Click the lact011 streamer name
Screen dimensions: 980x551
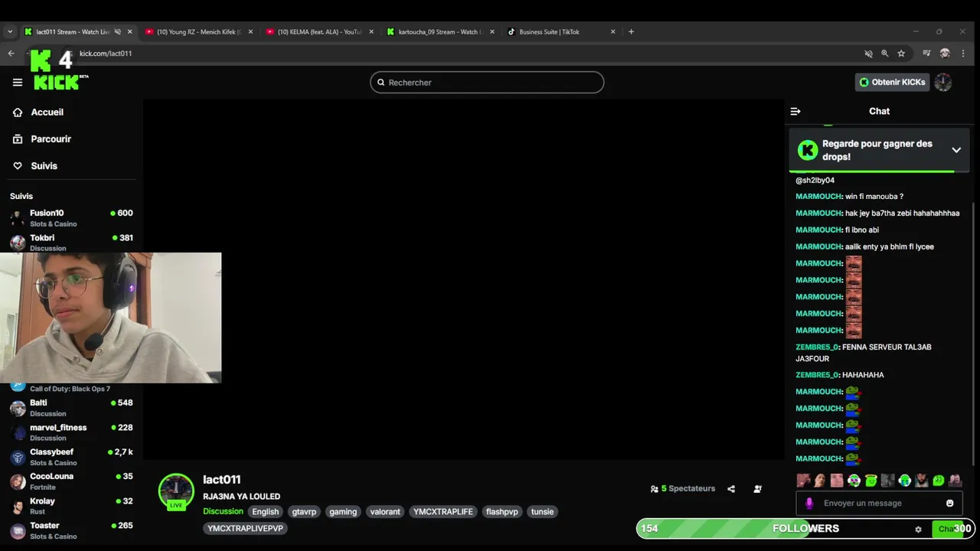(x=222, y=479)
